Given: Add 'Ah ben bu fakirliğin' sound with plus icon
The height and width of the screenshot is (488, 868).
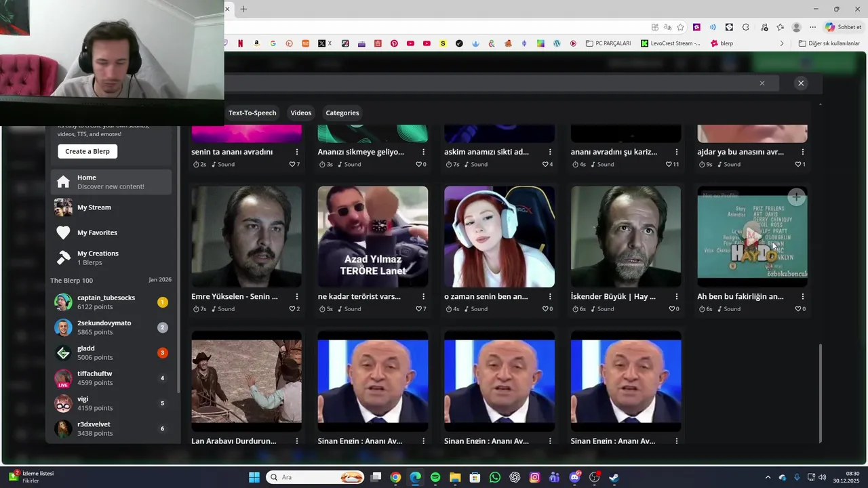Looking at the screenshot, I should (x=796, y=197).
